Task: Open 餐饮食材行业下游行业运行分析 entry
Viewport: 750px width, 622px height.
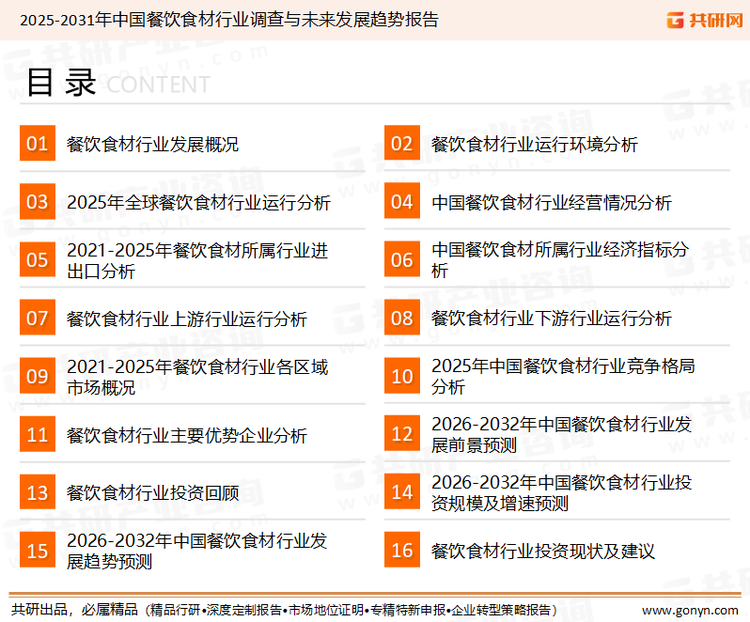Action: [551, 319]
